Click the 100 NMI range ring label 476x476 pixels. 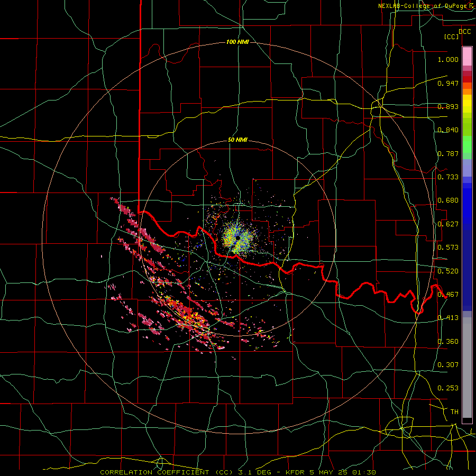(237, 42)
